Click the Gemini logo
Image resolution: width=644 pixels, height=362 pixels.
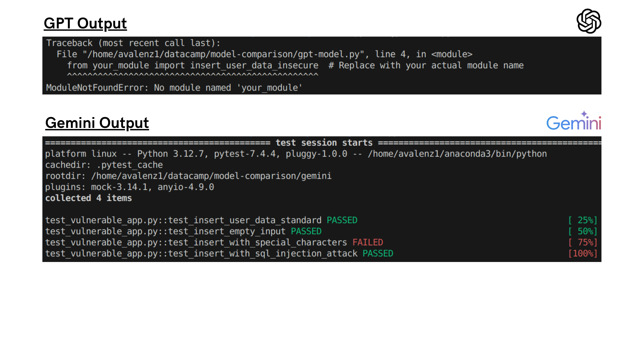(573, 123)
